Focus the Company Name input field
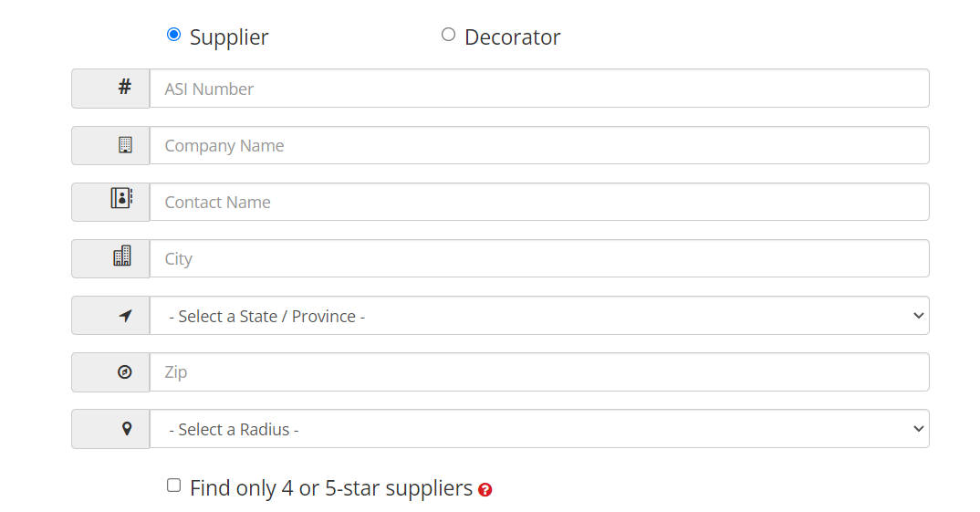 click(539, 145)
